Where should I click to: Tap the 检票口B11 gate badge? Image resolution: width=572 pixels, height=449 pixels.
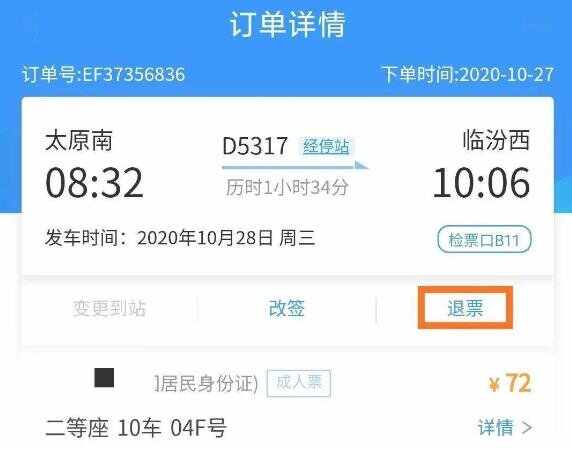pos(484,240)
